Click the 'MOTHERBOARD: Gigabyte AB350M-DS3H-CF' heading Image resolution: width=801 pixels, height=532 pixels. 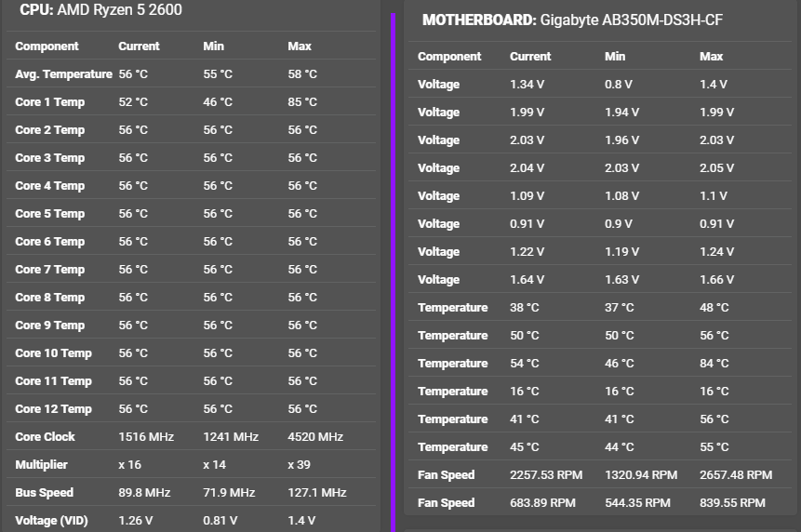(572, 20)
